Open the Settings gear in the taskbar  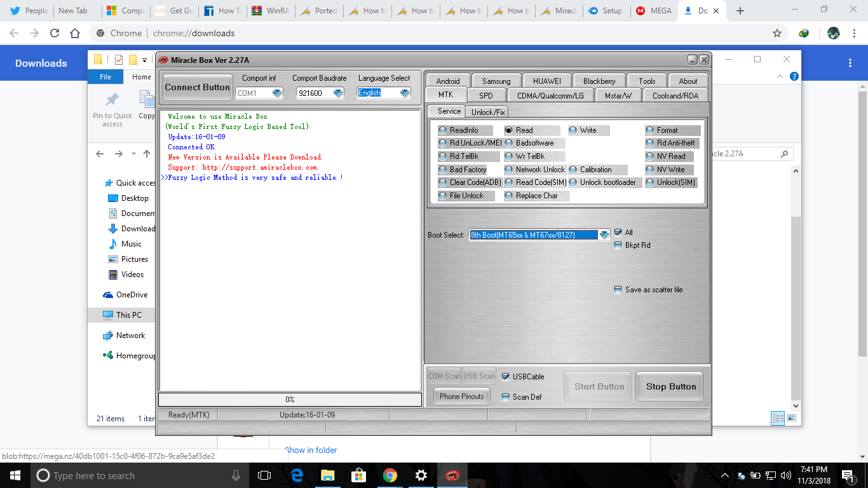421,475
